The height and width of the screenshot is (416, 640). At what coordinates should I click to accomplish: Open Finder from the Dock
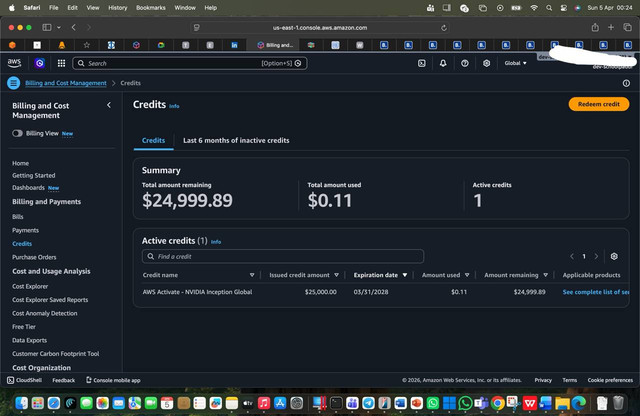(x=21, y=403)
